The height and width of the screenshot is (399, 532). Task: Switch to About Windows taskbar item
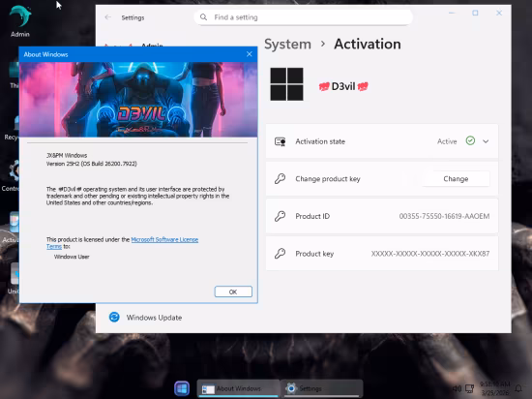[238, 388]
